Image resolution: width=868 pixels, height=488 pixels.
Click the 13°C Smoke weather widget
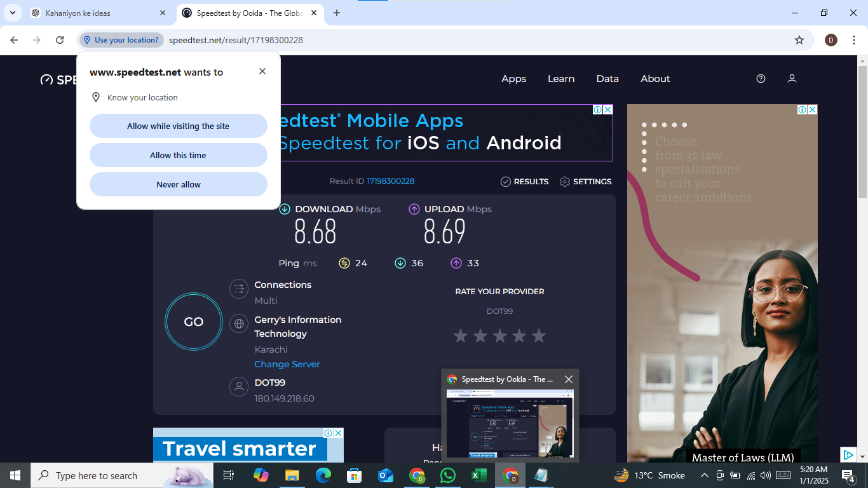pyautogui.click(x=649, y=475)
